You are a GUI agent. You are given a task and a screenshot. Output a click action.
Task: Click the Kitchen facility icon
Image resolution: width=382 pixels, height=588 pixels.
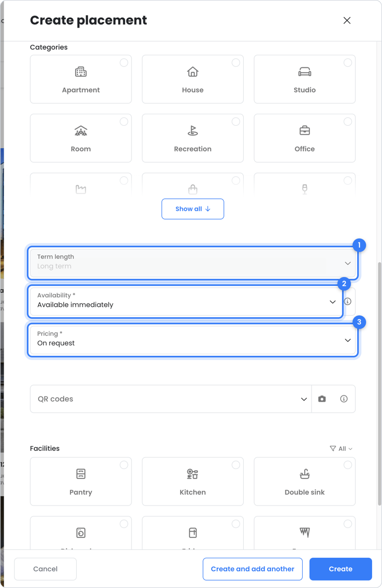[x=193, y=474]
